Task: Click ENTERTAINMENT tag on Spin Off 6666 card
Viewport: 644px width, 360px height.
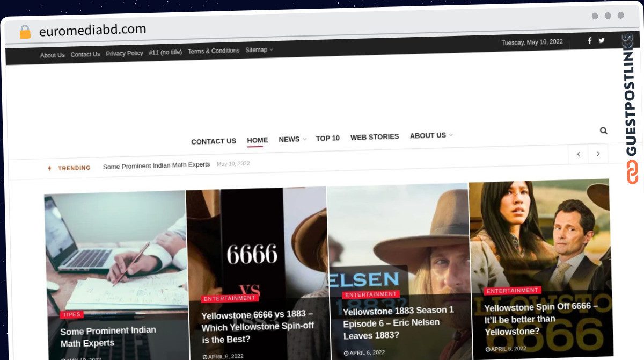Action: coord(513,291)
